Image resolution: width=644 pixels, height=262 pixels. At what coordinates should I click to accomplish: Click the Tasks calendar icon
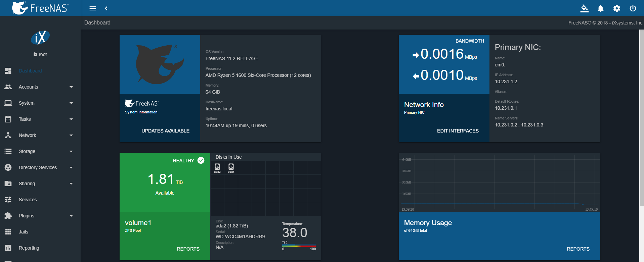[8, 119]
